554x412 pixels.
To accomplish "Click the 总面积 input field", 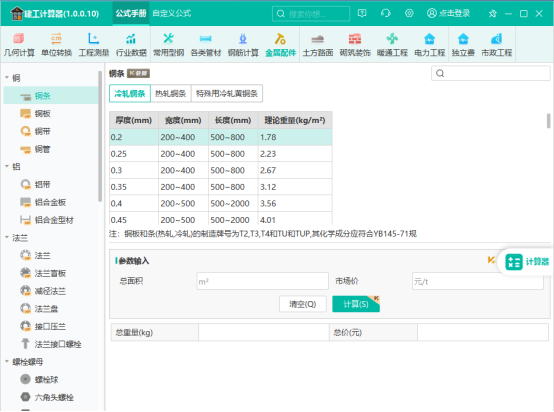I will coord(263,281).
